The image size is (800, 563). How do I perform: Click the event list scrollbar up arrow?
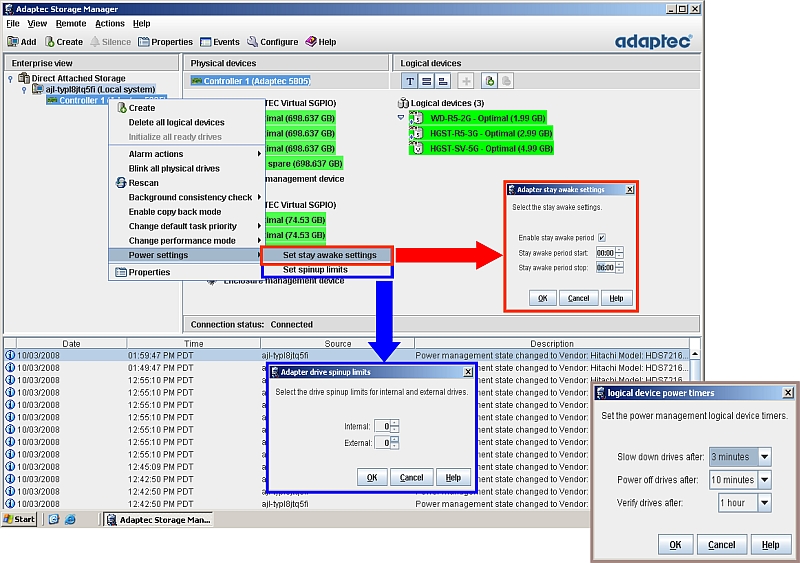coord(694,354)
